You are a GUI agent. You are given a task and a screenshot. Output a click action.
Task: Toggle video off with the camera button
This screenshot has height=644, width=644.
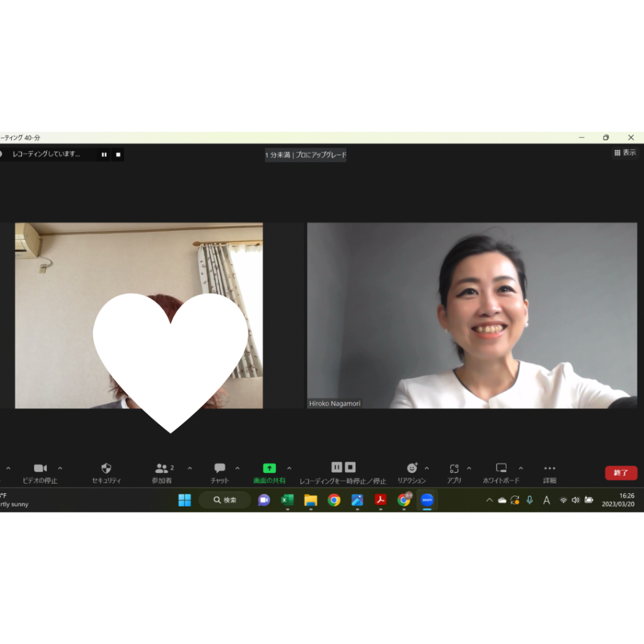(x=40, y=469)
